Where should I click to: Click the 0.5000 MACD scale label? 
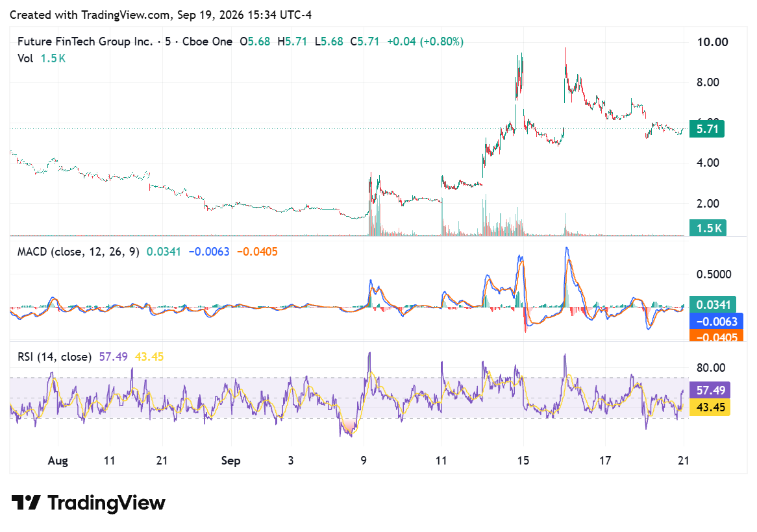714,274
